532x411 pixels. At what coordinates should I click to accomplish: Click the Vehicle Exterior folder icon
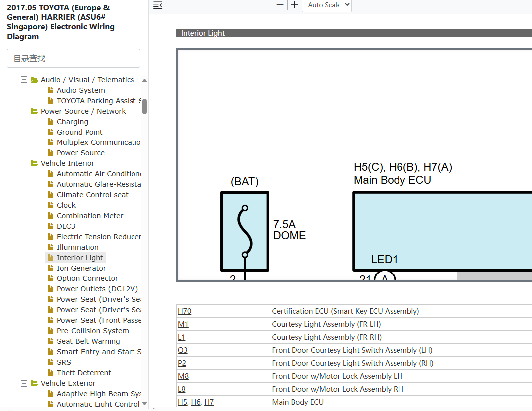[x=34, y=383]
